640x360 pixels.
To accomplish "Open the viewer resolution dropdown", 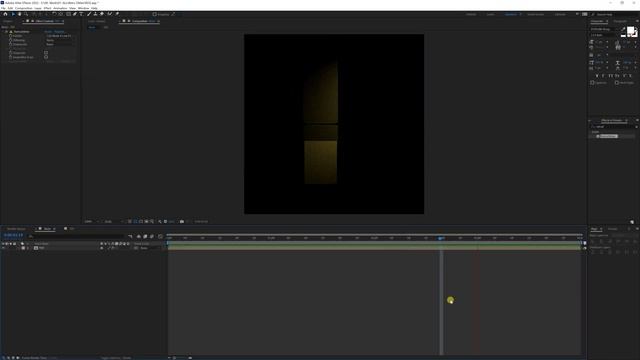I will pyautogui.click(x=113, y=221).
